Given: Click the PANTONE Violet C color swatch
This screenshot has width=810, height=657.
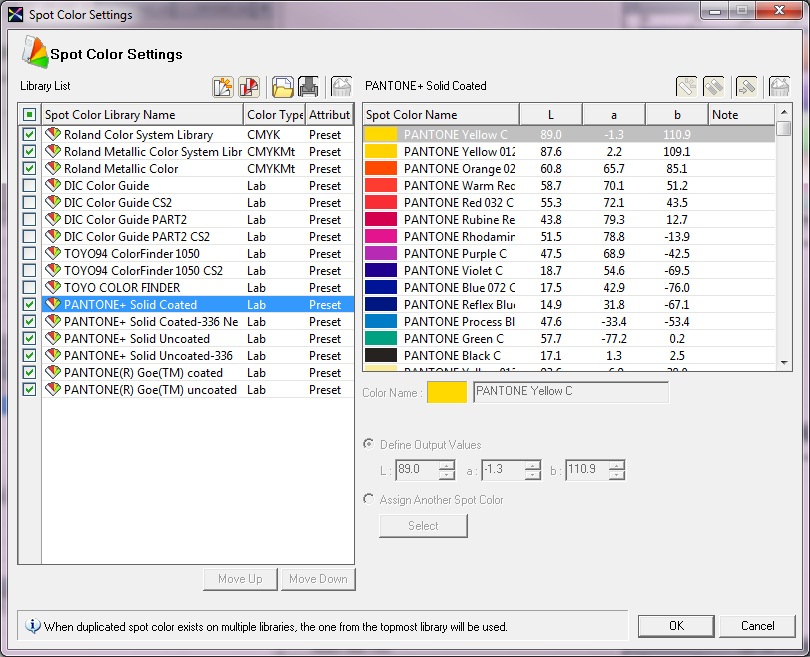Looking at the screenshot, I should [381, 270].
